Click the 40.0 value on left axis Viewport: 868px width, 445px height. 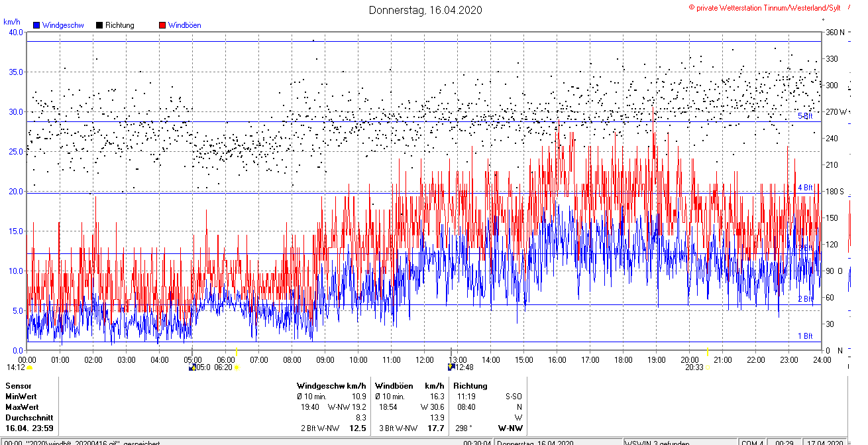tap(15, 32)
